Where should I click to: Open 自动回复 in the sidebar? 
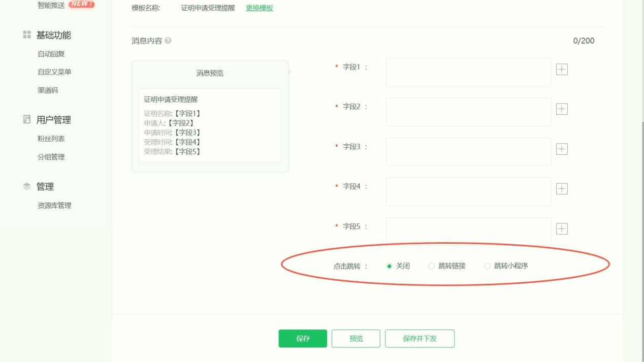(x=51, y=54)
